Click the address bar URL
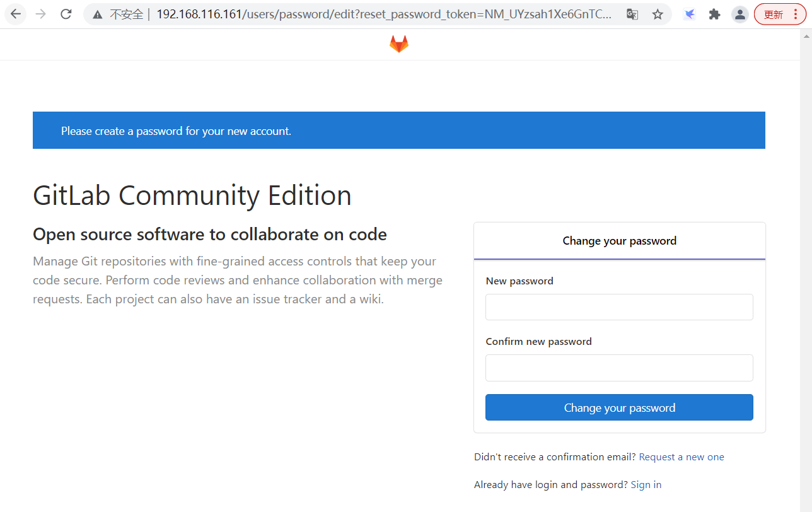 (x=383, y=15)
